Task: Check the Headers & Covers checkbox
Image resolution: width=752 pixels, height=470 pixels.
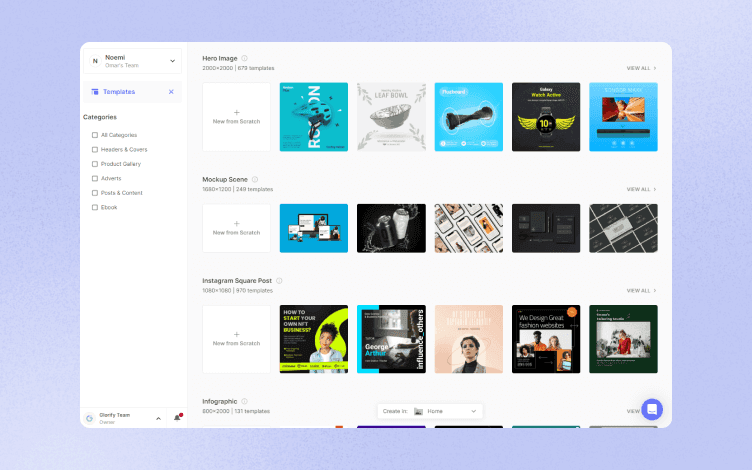Action: 95,150
